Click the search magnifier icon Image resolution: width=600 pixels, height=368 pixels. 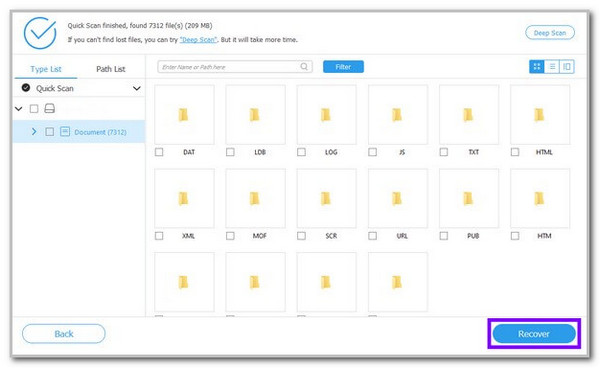[304, 67]
